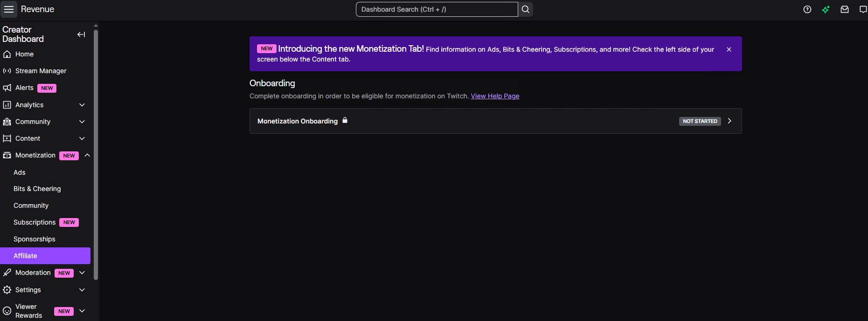The width and height of the screenshot is (868, 321).
Task: Click the help question mark icon
Action: coord(807,9)
